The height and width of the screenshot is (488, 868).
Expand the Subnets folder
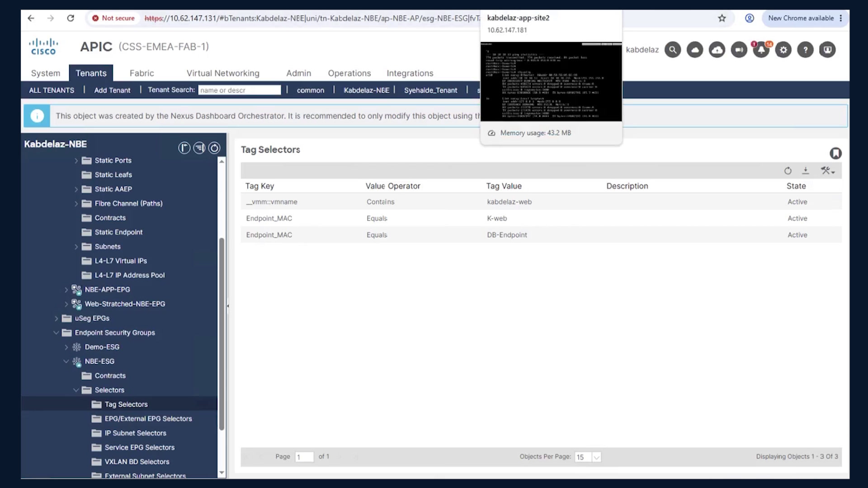(x=76, y=247)
